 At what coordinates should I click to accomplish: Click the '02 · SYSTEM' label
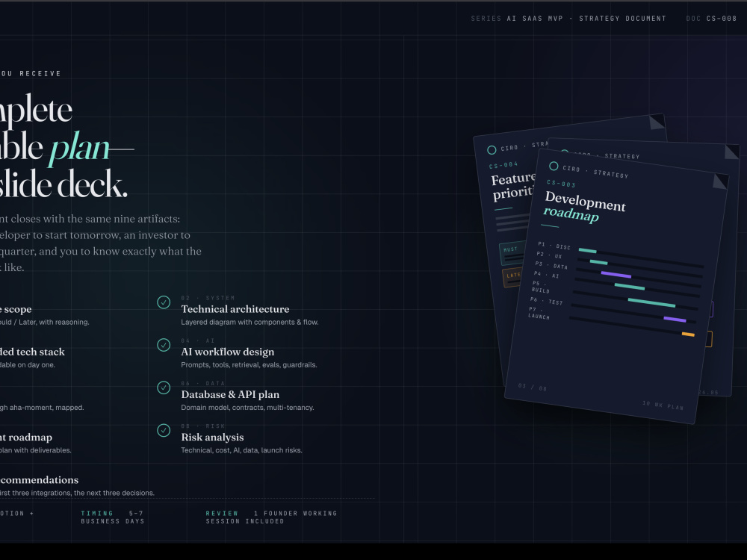[208, 298]
